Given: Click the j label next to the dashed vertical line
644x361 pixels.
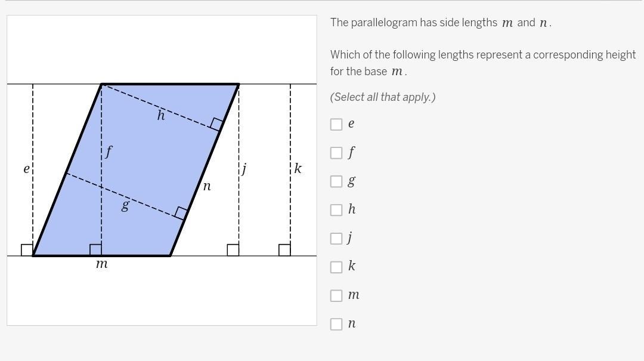Looking at the screenshot, I should 244,169.
